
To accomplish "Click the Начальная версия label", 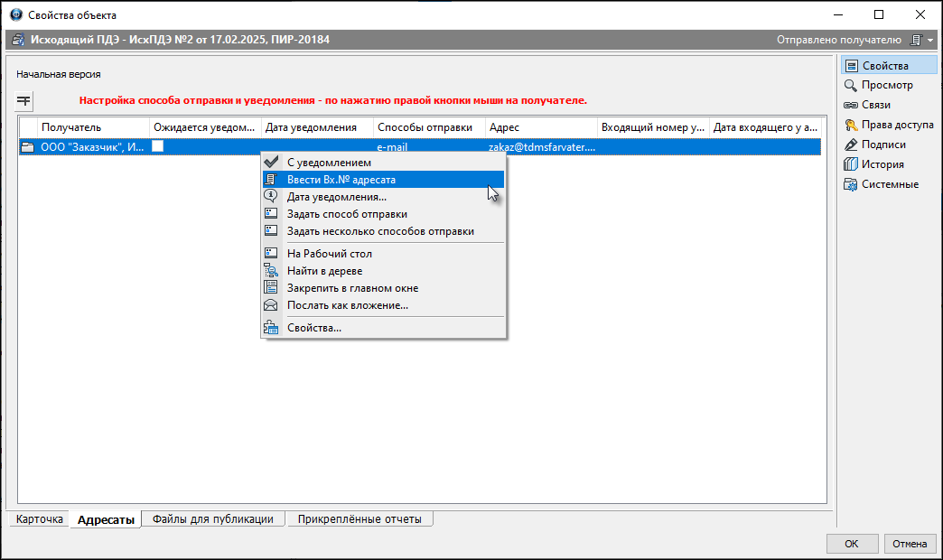I will [59, 75].
